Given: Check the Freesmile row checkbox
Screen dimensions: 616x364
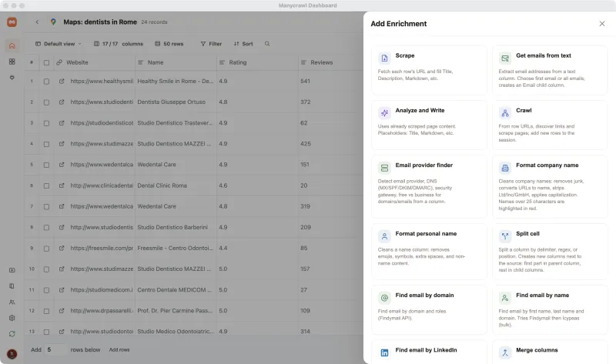Looking at the screenshot, I should [46, 248].
